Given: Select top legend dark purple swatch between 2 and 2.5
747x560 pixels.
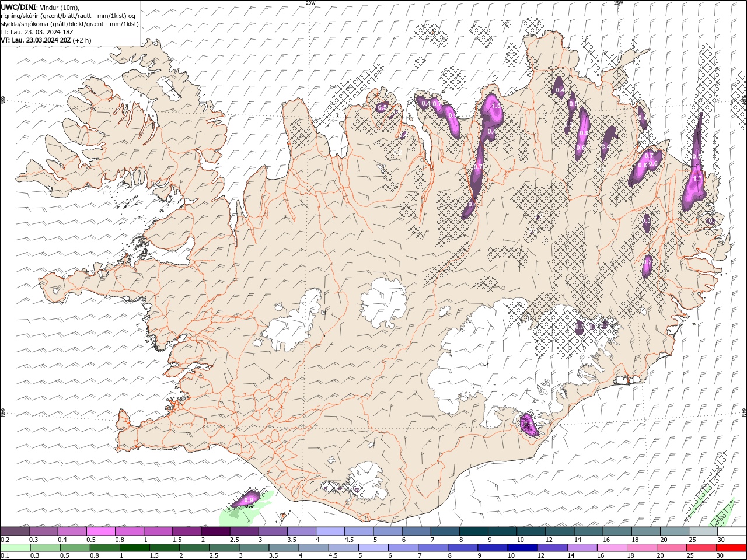Looking at the screenshot, I should [215, 531].
